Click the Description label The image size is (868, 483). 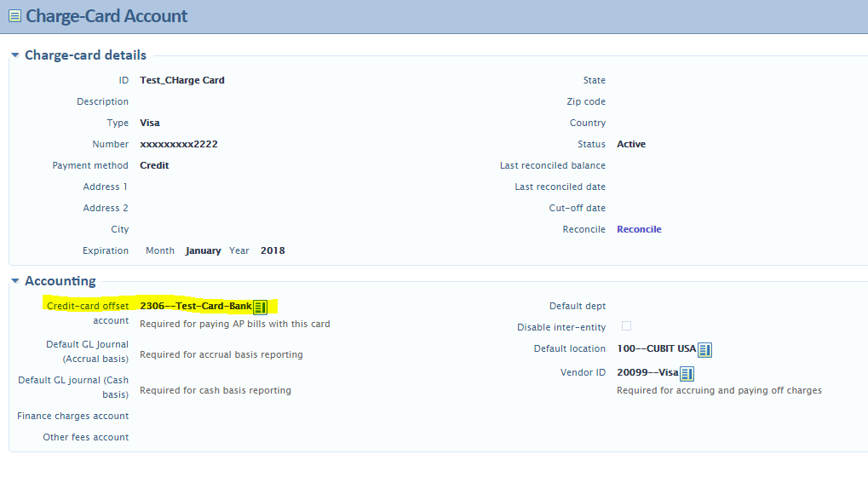(102, 102)
